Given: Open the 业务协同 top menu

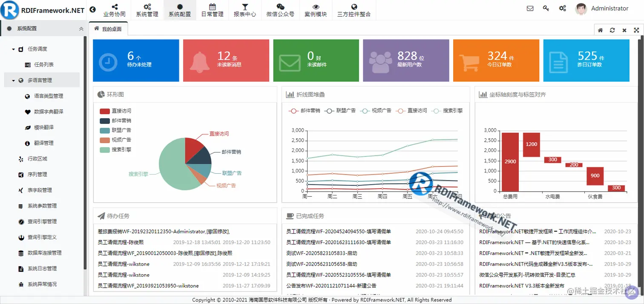Looking at the screenshot, I should [x=115, y=10].
